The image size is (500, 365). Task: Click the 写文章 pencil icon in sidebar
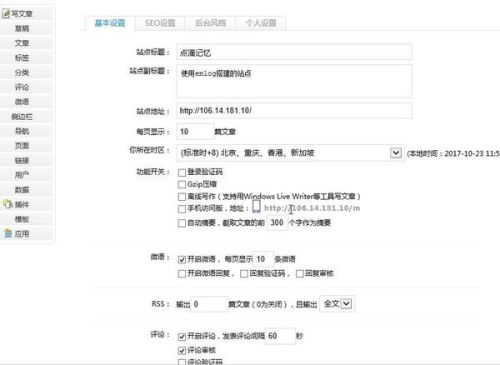click(x=6, y=14)
